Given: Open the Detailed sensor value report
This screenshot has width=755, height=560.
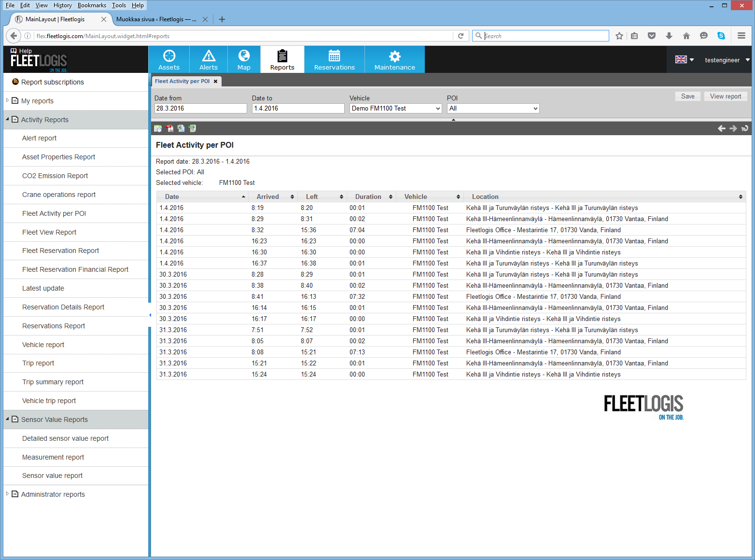Looking at the screenshot, I should pyautogui.click(x=65, y=438).
